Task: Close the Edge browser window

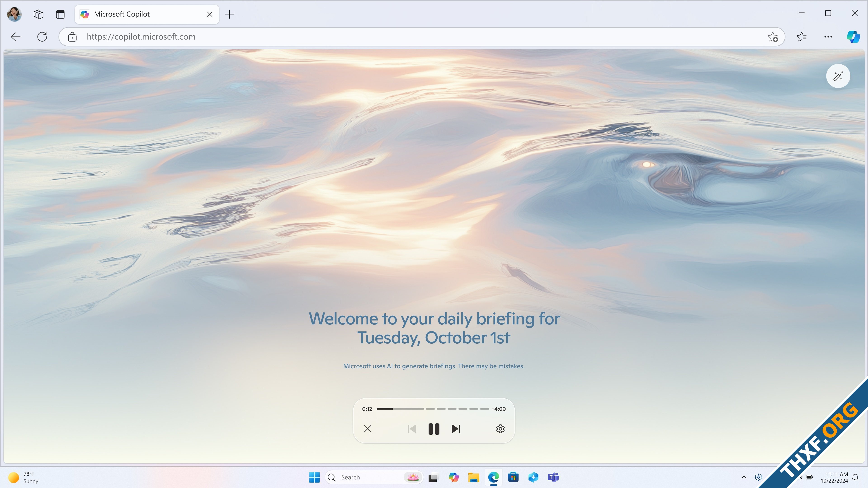Action: click(854, 13)
